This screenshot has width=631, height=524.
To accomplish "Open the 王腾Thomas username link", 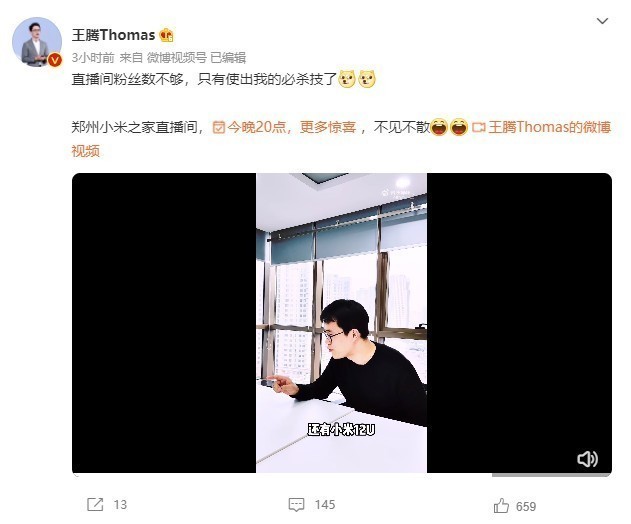I will [113, 35].
